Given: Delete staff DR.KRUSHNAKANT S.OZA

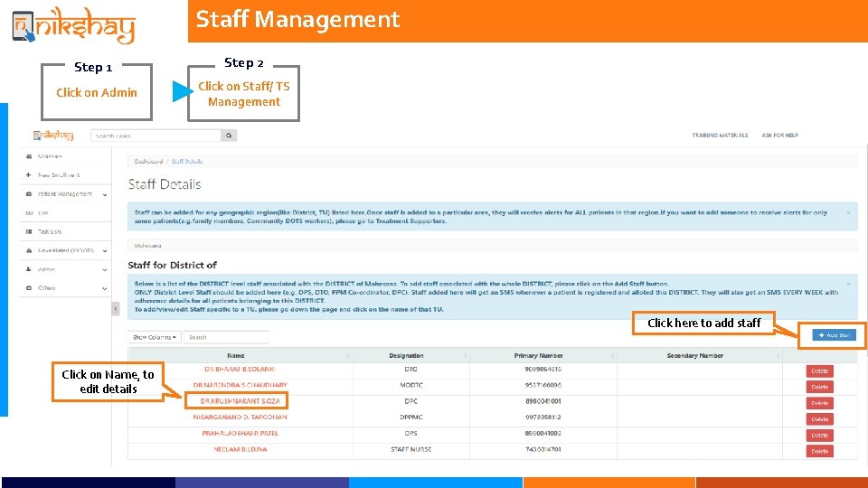Looking at the screenshot, I should (x=819, y=403).
